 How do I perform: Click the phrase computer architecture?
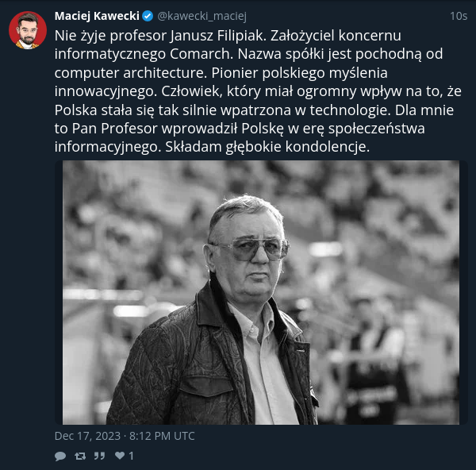click(131, 73)
